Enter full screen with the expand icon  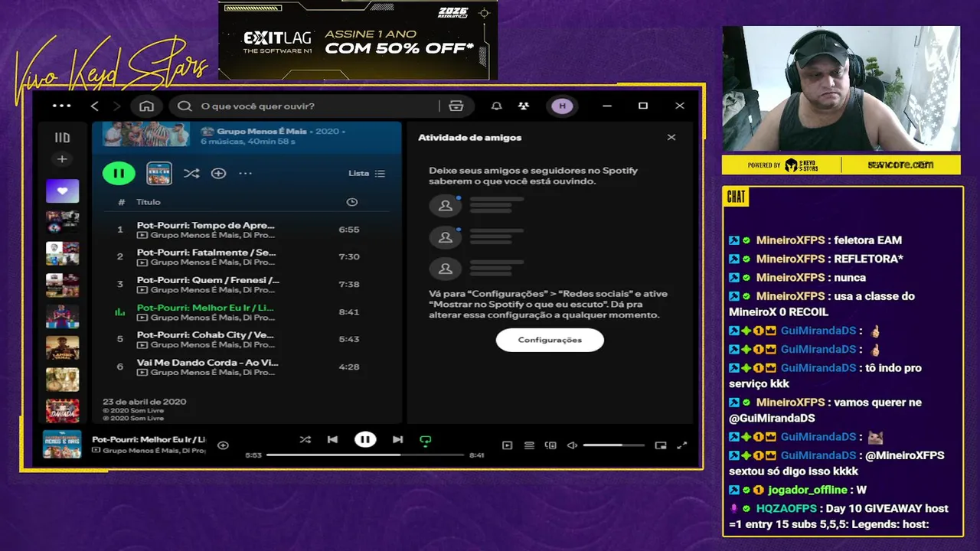point(682,445)
